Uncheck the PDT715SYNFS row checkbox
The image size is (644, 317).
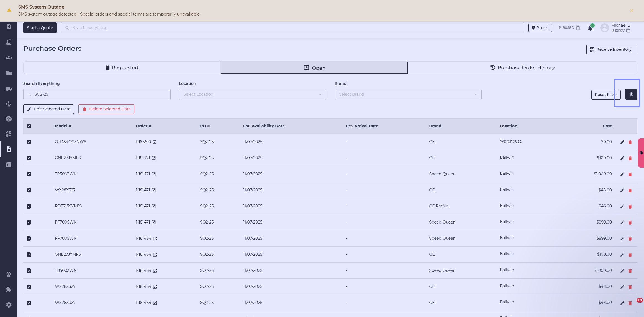click(x=29, y=206)
